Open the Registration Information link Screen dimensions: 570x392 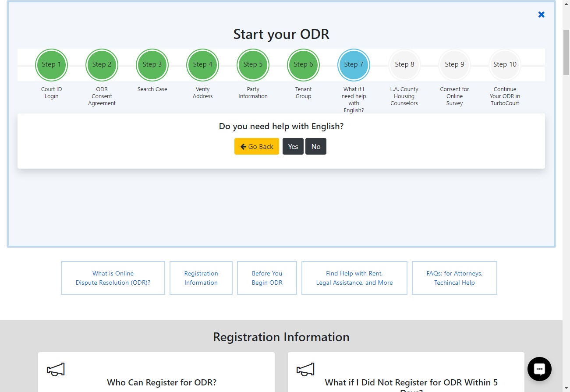click(201, 278)
